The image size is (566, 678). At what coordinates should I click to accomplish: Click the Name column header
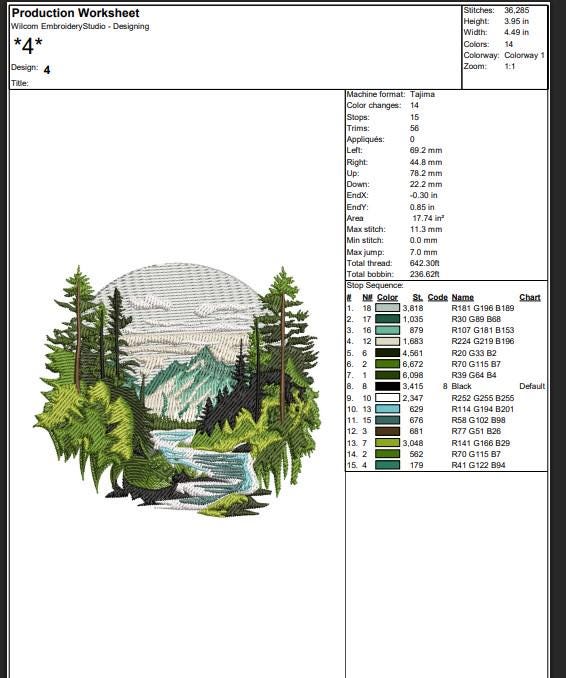[x=462, y=297]
